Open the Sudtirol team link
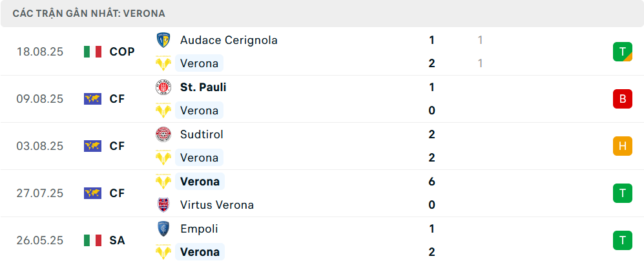 tap(202, 134)
